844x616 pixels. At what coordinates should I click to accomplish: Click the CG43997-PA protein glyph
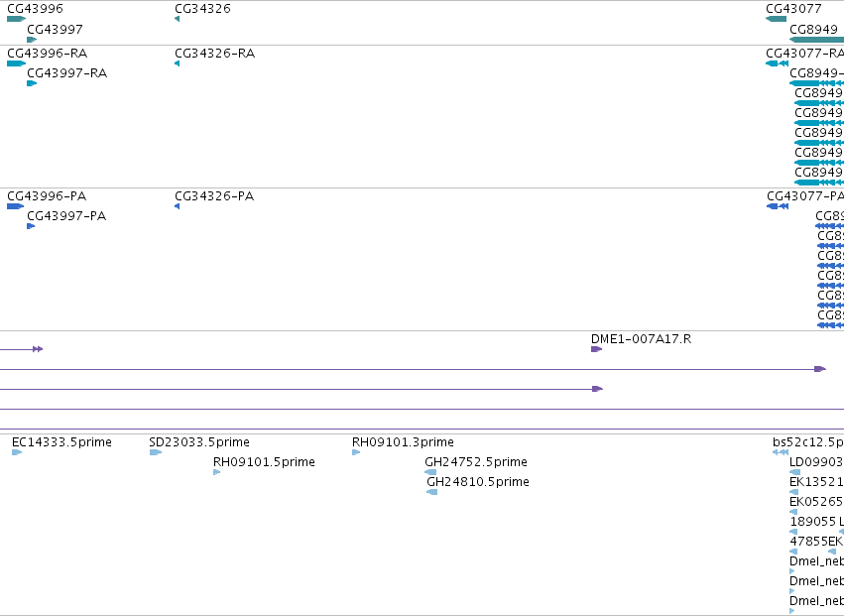[x=31, y=226]
